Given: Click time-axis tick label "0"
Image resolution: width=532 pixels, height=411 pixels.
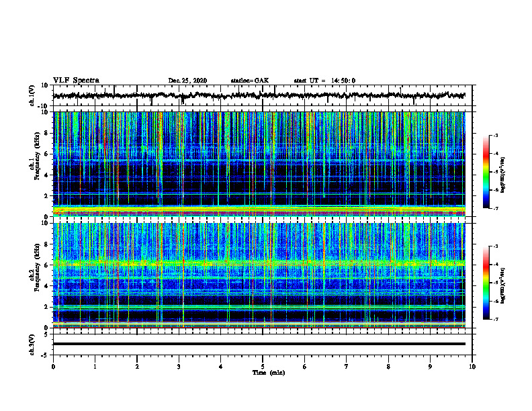Looking at the screenshot, I should [53, 367].
